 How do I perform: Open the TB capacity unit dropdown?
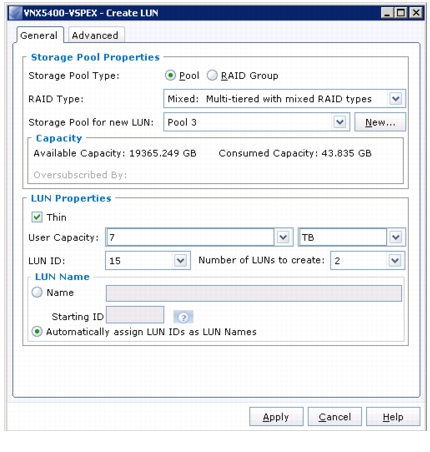(x=396, y=237)
